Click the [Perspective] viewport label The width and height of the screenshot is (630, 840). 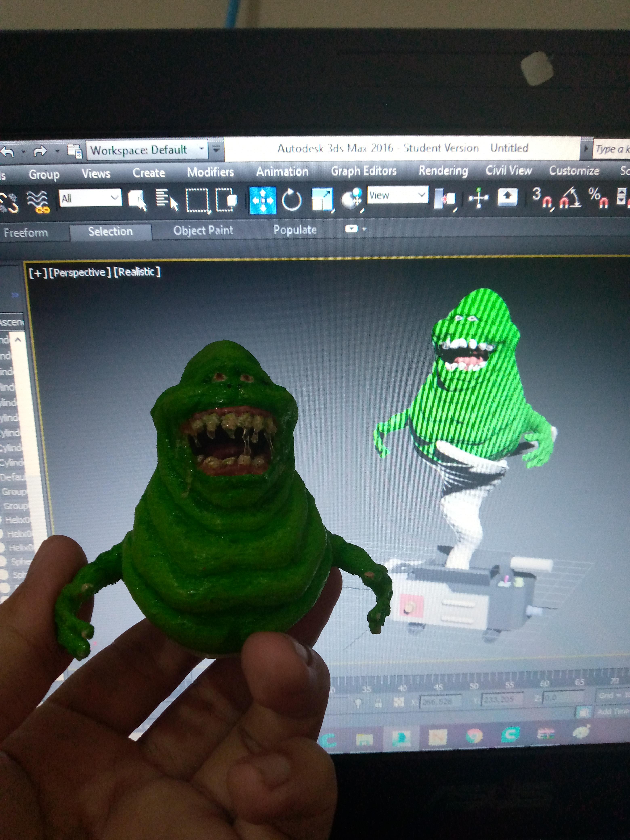(80, 273)
